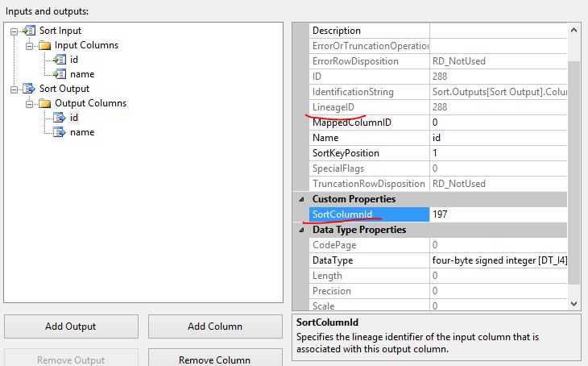Screen dimensions: 588x366
Task: Select the ErrorOrTruncationOperation property label
Action: tap(371, 46)
